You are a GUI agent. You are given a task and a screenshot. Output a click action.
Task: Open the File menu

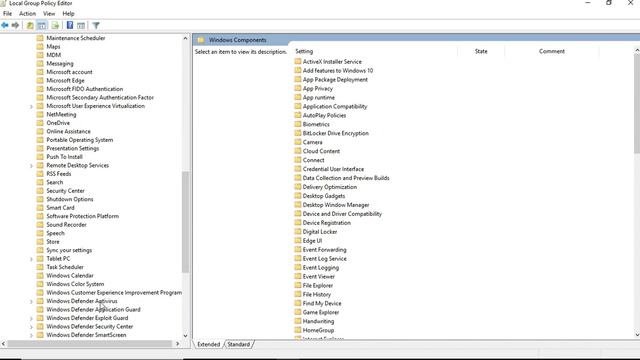point(7,13)
